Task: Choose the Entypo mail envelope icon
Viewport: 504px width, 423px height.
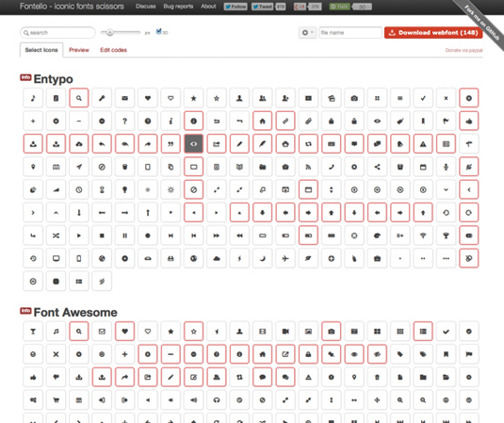Action: [124, 98]
